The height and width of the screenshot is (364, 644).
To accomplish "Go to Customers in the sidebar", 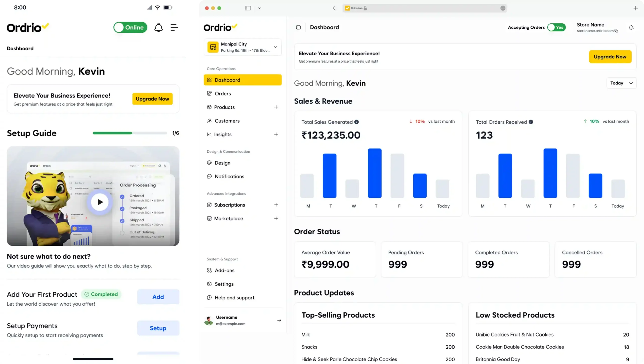I will (227, 121).
